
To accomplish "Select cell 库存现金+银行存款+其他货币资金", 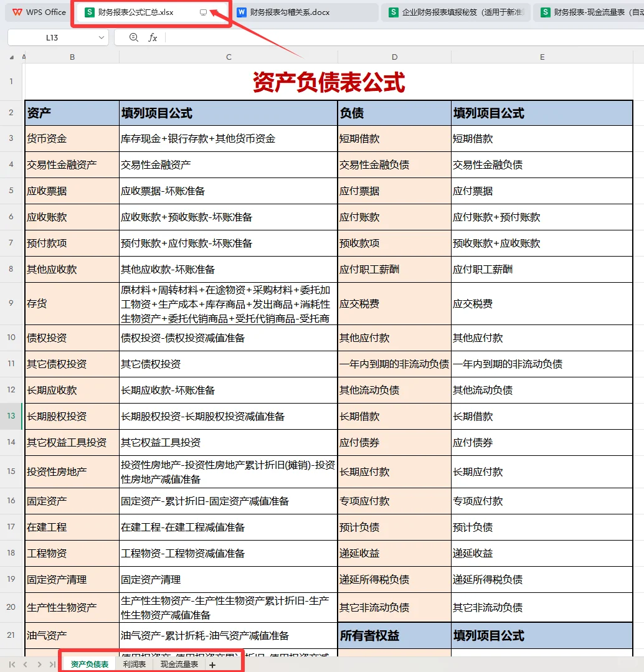I will (x=229, y=139).
